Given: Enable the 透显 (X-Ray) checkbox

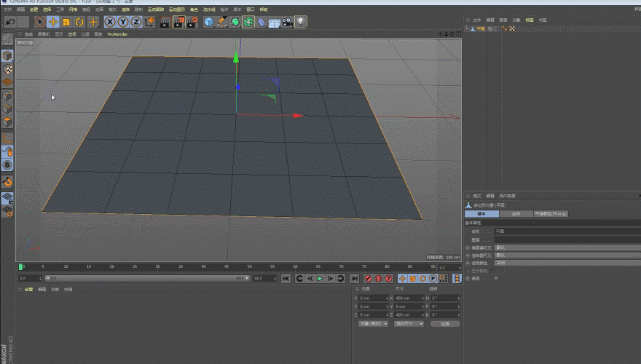Looking at the screenshot, I should pos(495,278).
